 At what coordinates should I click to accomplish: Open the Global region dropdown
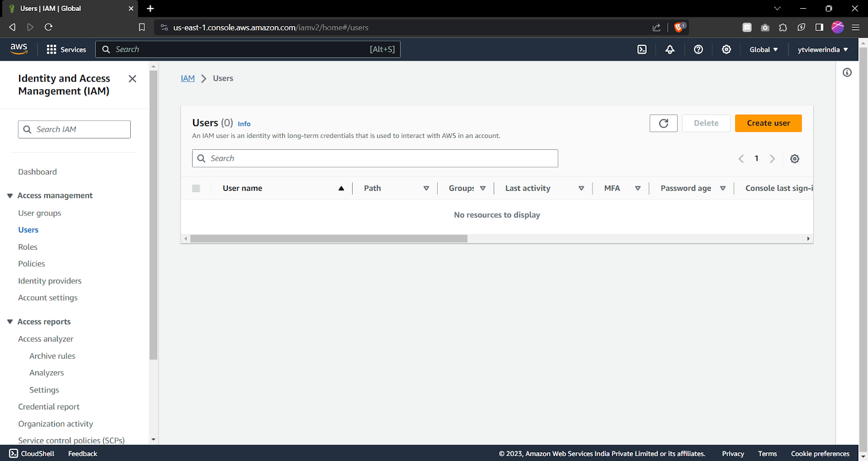(764, 49)
